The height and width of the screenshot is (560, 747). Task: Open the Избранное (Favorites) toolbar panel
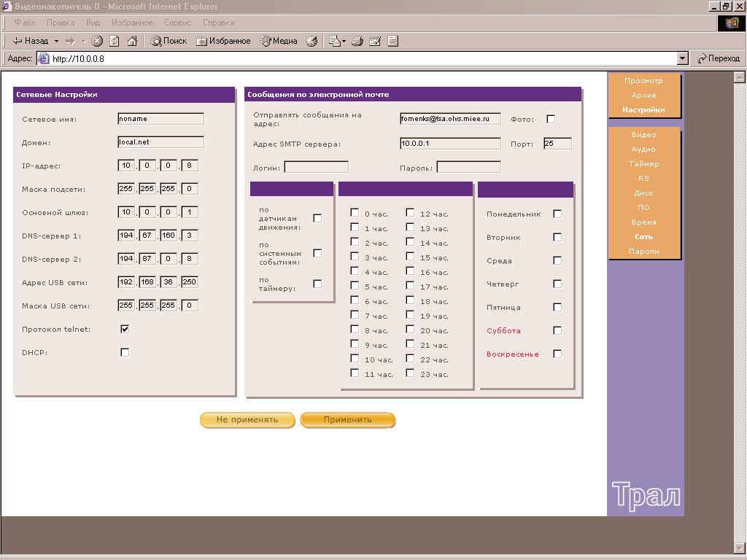click(x=223, y=41)
